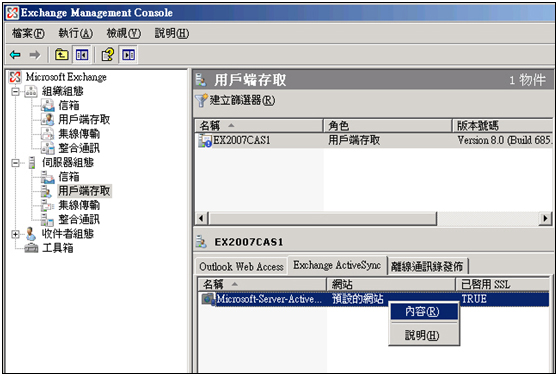This screenshot has height=376, width=558.
Task: Sort virtual directories by 網站 column header
Action: tap(391, 284)
